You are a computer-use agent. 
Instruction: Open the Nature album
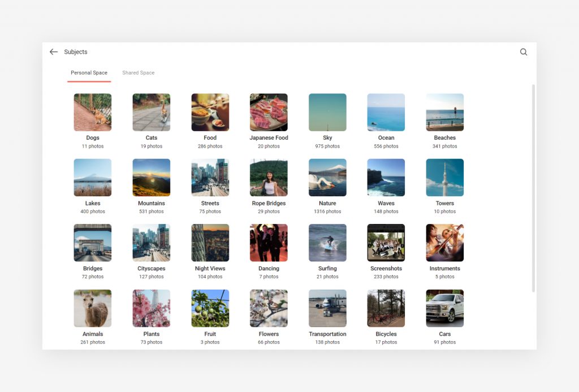tap(327, 177)
